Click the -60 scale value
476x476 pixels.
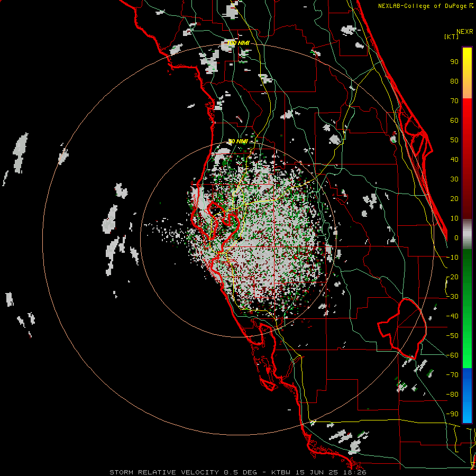click(452, 355)
